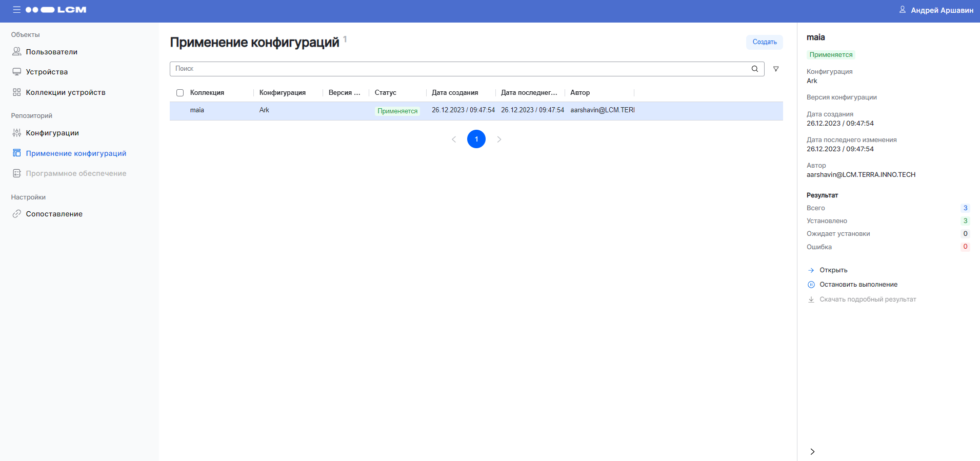Go to previous page arrow

454,139
